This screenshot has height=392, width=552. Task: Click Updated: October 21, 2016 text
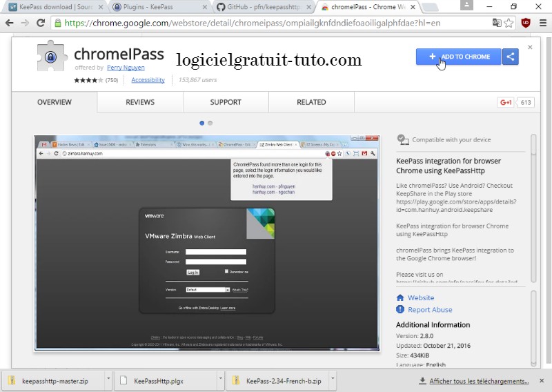[x=433, y=346]
